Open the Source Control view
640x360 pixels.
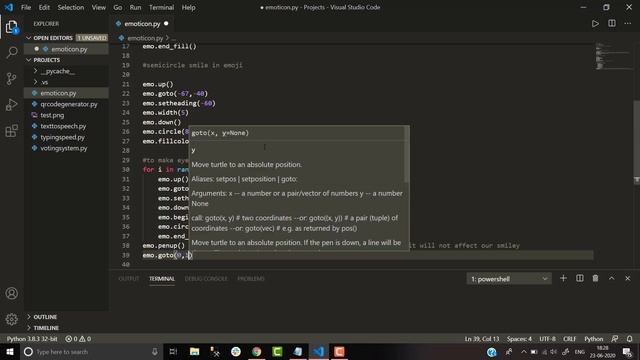coord(11,78)
